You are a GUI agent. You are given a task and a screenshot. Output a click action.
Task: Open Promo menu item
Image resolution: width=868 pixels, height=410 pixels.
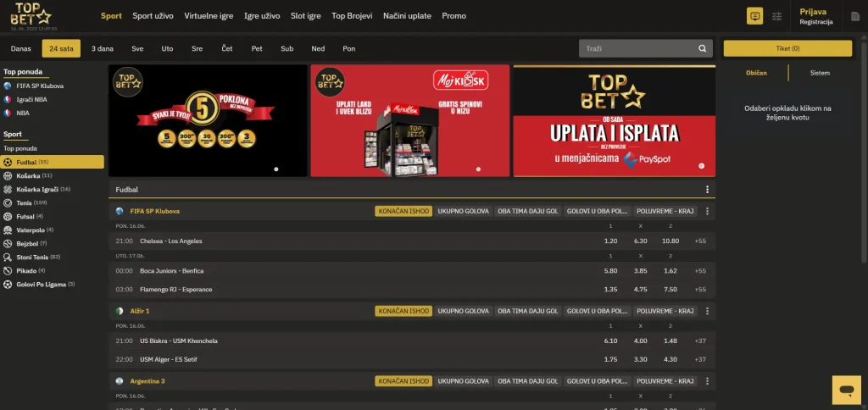454,16
